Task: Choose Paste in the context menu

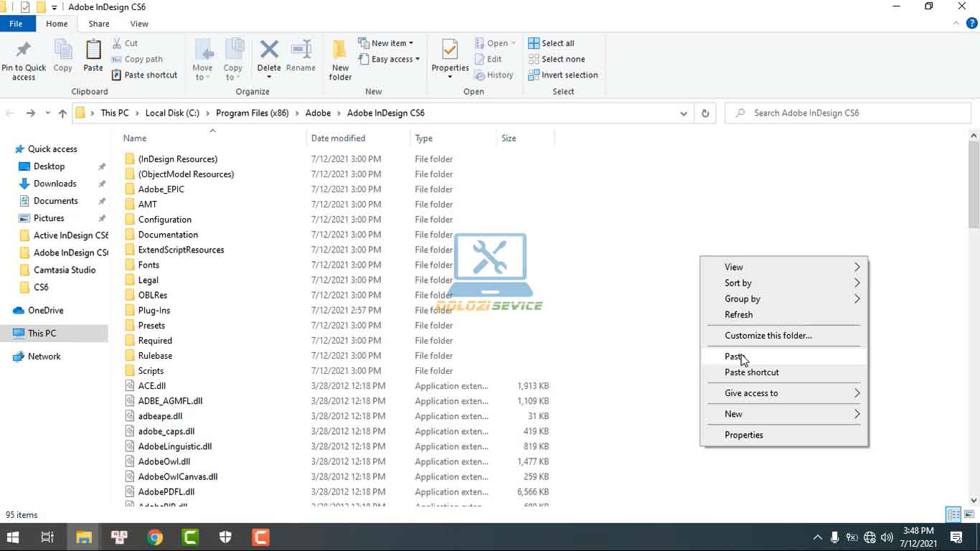Action: 734,357
